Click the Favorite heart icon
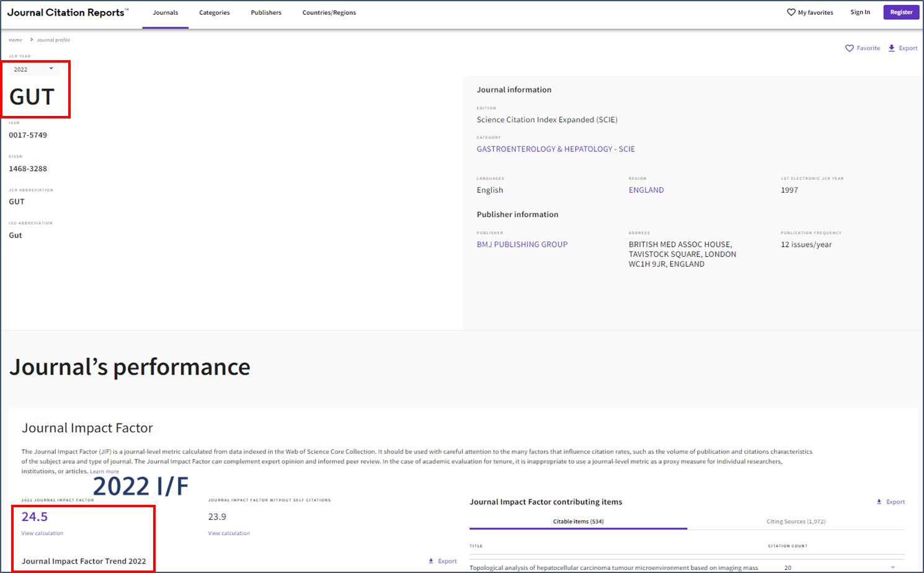Screen dimensions: 924x573 850,48
